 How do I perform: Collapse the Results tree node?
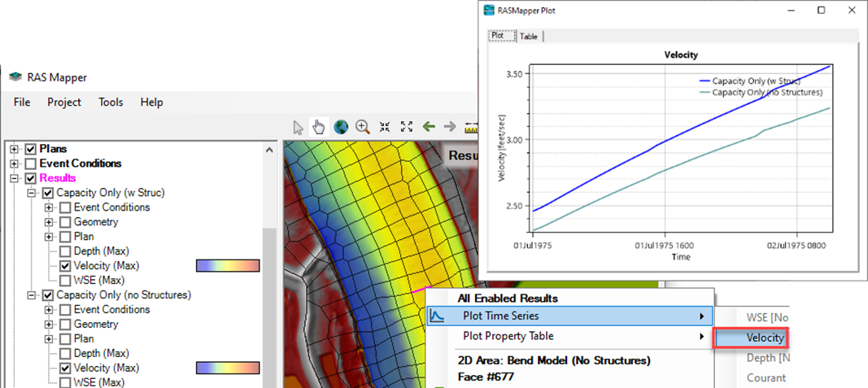[15, 178]
